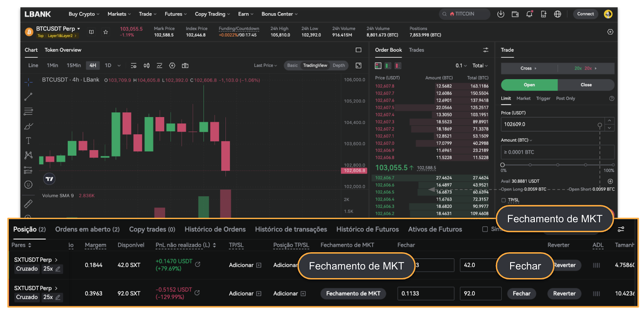Open the indicator settings list icon

(x=134, y=65)
